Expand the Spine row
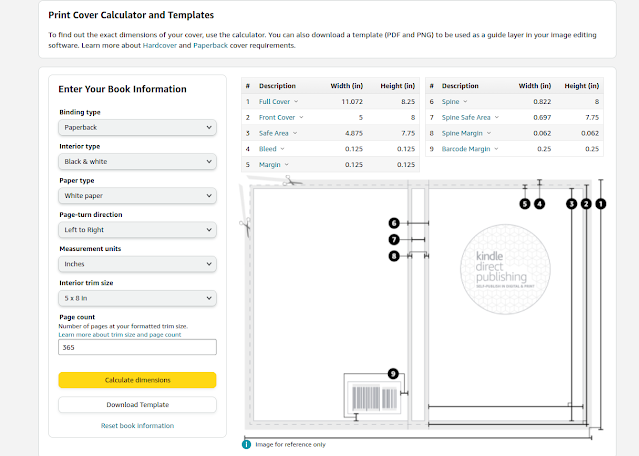 tap(454, 101)
